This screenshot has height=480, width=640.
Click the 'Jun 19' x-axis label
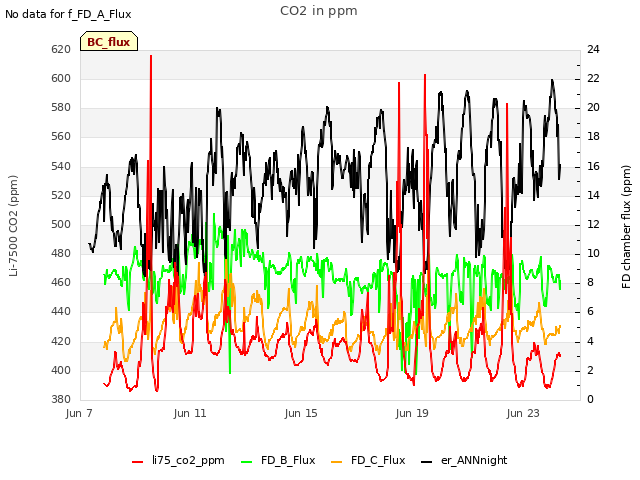coord(412,413)
